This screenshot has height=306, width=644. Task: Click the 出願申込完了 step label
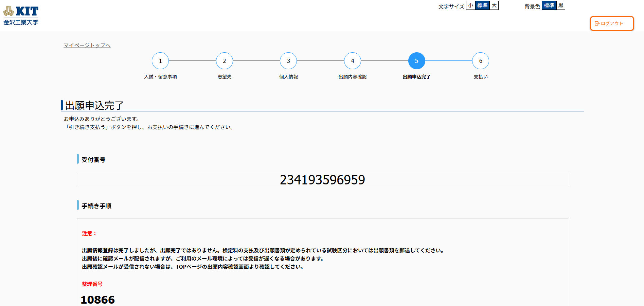click(x=416, y=77)
